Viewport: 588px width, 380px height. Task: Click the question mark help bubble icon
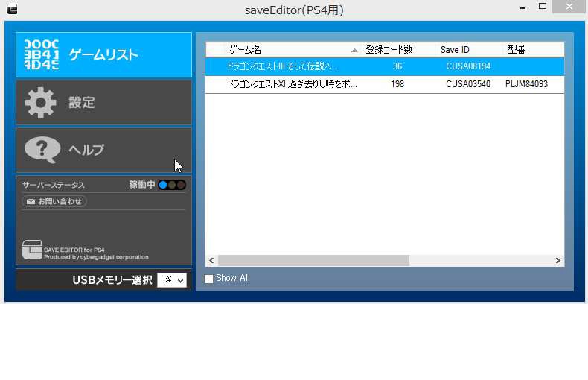pyautogui.click(x=42, y=150)
